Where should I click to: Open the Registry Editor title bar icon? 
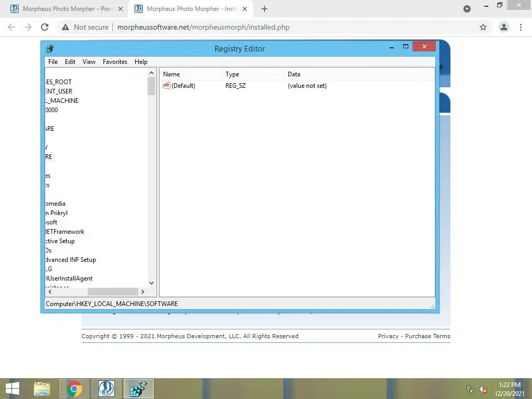[50, 48]
